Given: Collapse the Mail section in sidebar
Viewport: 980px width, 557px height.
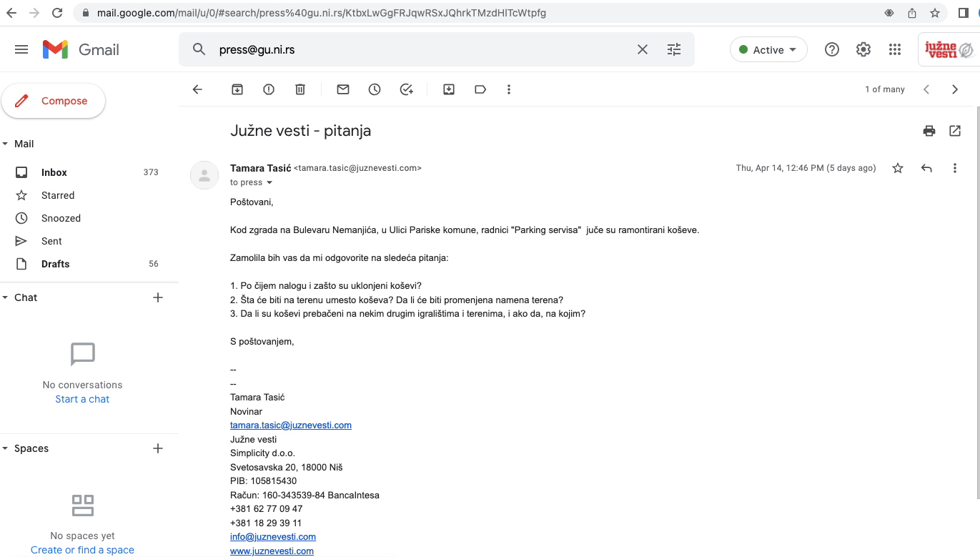Looking at the screenshot, I should 6,144.
